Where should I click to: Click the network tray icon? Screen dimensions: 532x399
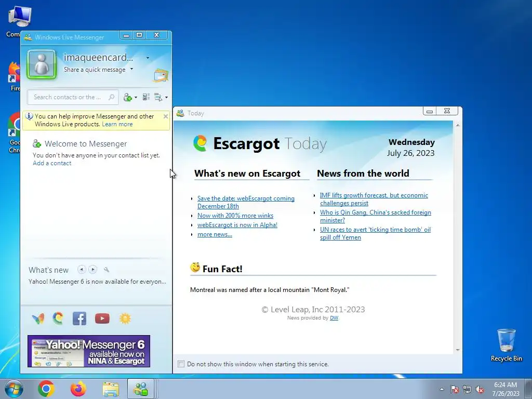click(x=467, y=389)
